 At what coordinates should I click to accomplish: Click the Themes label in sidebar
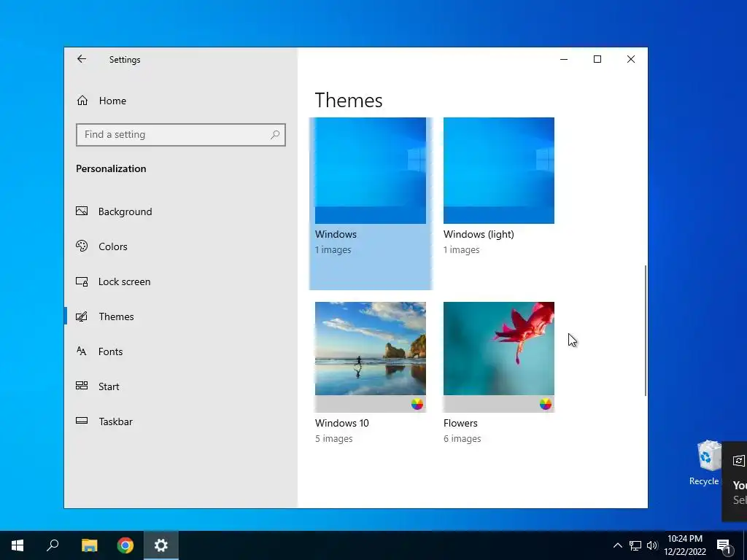point(116,316)
